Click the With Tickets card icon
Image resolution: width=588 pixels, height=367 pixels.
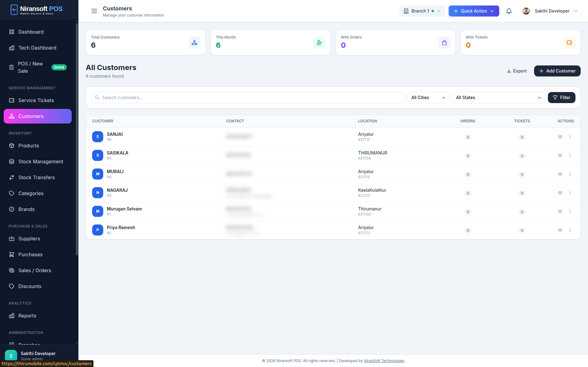[x=569, y=43]
